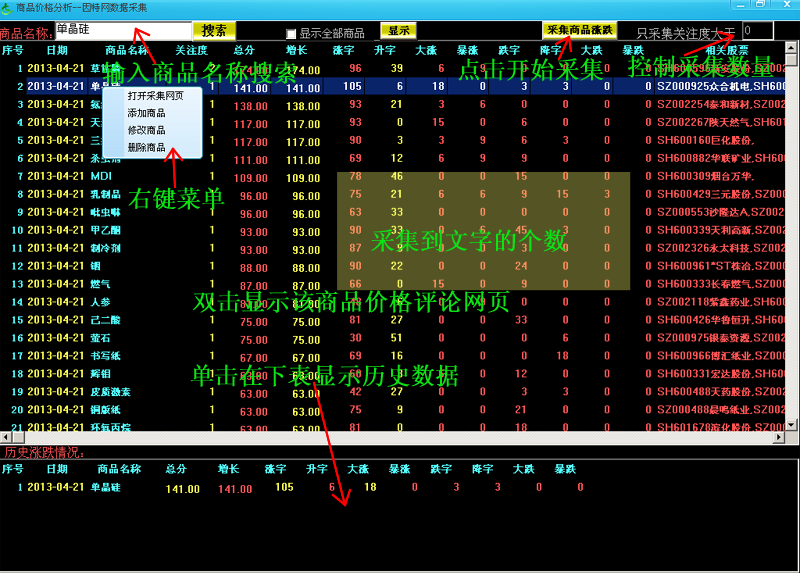Select the 书写纸 product row
The height and width of the screenshot is (573, 800).
393,356
